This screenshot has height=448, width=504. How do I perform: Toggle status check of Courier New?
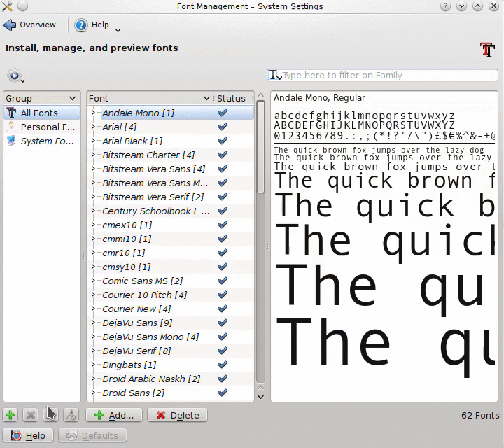tap(223, 309)
